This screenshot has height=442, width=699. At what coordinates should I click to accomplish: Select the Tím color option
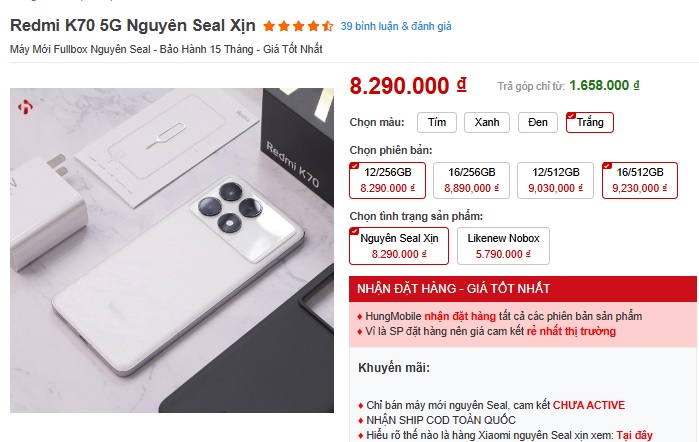(x=437, y=122)
